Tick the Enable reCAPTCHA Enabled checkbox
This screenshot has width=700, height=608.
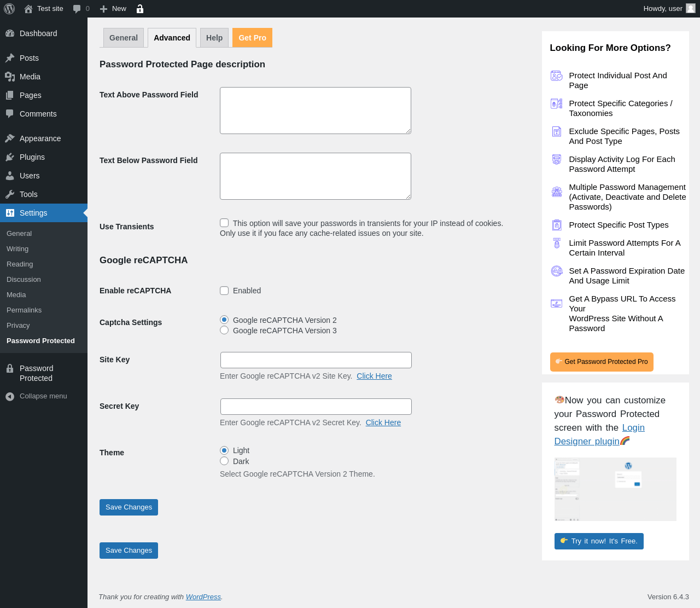(224, 291)
